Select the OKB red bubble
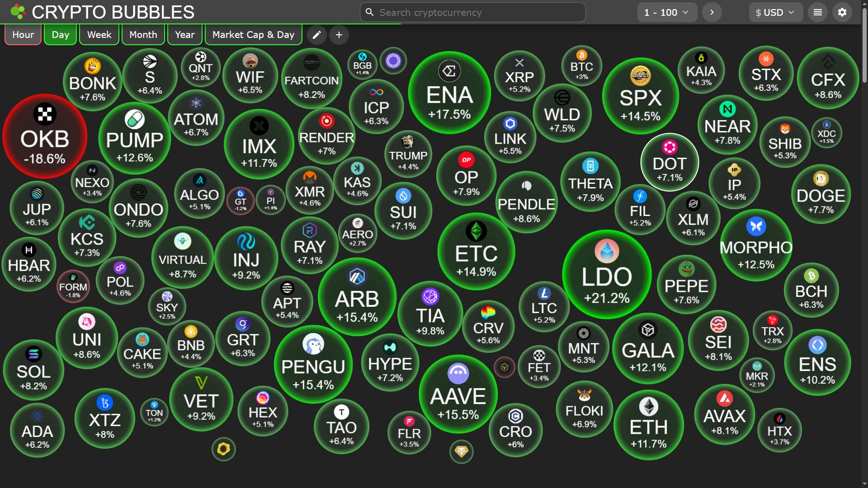868x488 pixels. tap(45, 136)
